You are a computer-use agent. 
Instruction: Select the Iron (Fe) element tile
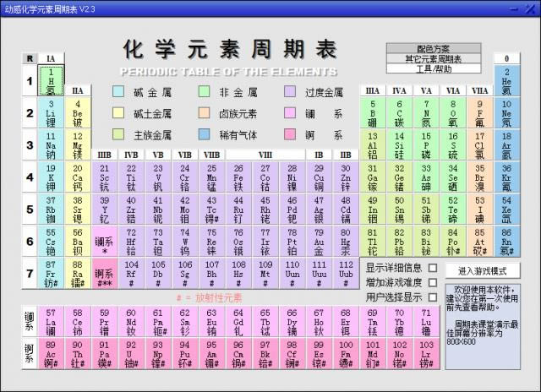pyautogui.click(x=238, y=178)
